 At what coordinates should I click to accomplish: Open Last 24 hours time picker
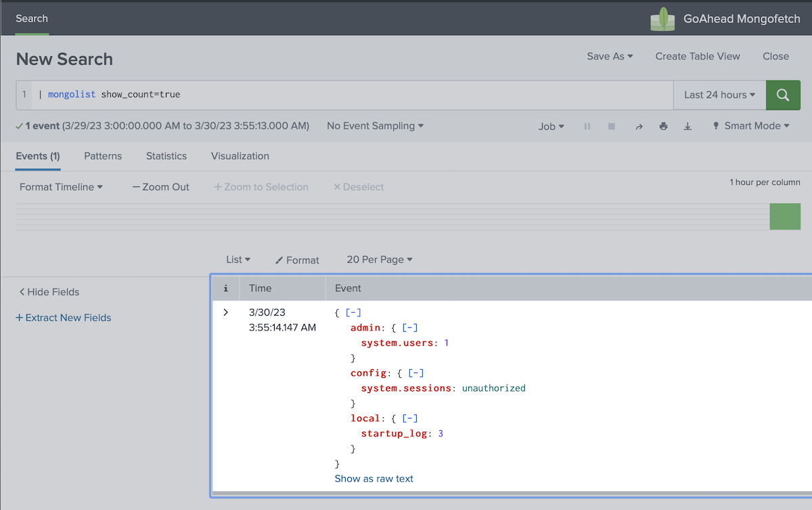[x=719, y=95]
